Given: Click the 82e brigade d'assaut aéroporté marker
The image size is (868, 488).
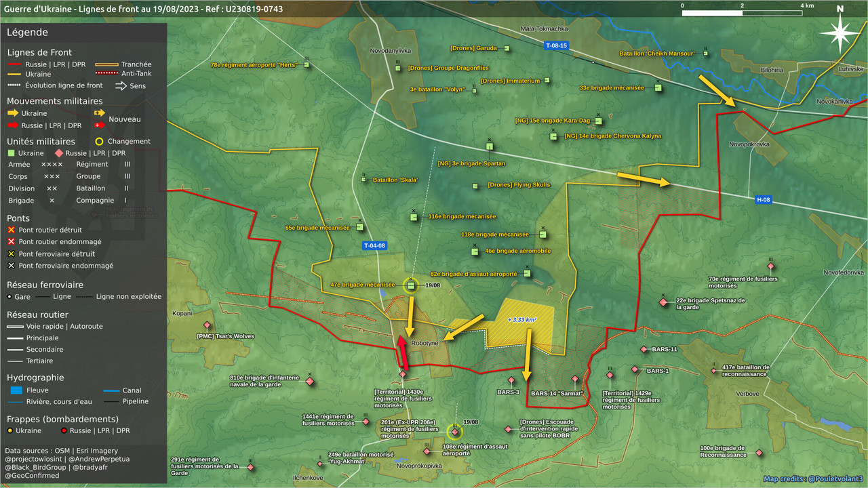Looking at the screenshot, I should coord(527,274).
